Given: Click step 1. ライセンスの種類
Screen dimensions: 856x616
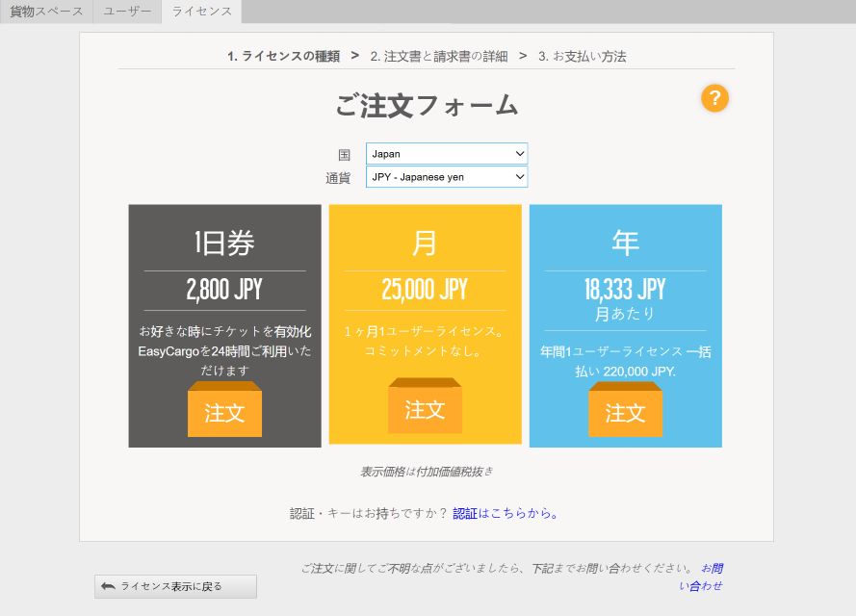Looking at the screenshot, I should (x=283, y=56).
